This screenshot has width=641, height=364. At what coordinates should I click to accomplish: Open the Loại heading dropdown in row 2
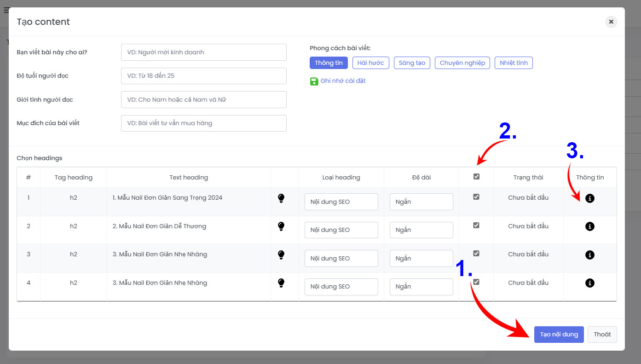[341, 230]
